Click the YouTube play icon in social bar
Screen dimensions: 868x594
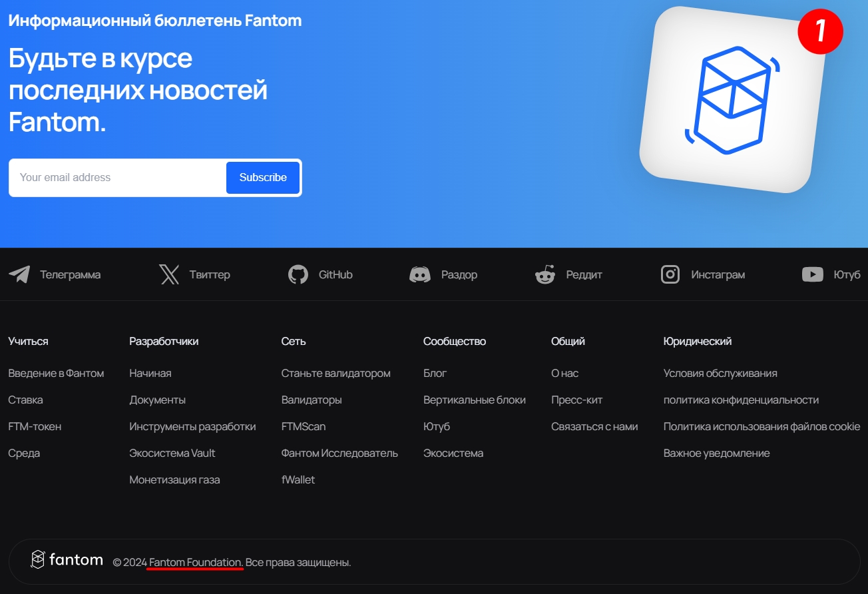point(813,274)
